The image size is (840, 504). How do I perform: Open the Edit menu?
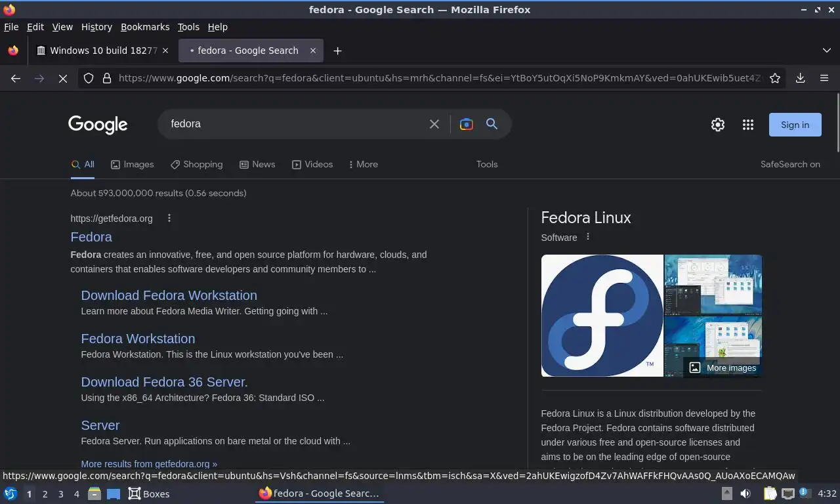[x=35, y=27]
